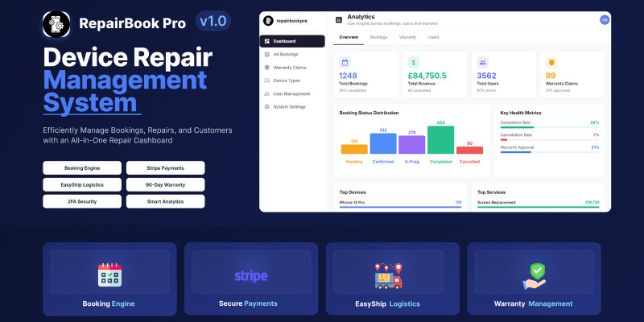Click the Stripe logo in Secure Payments card
Image resolution: width=644 pixels, height=322 pixels.
tap(250, 276)
